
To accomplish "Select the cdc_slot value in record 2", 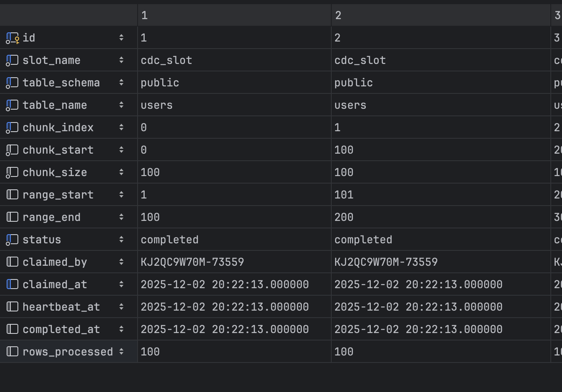I will (360, 60).
